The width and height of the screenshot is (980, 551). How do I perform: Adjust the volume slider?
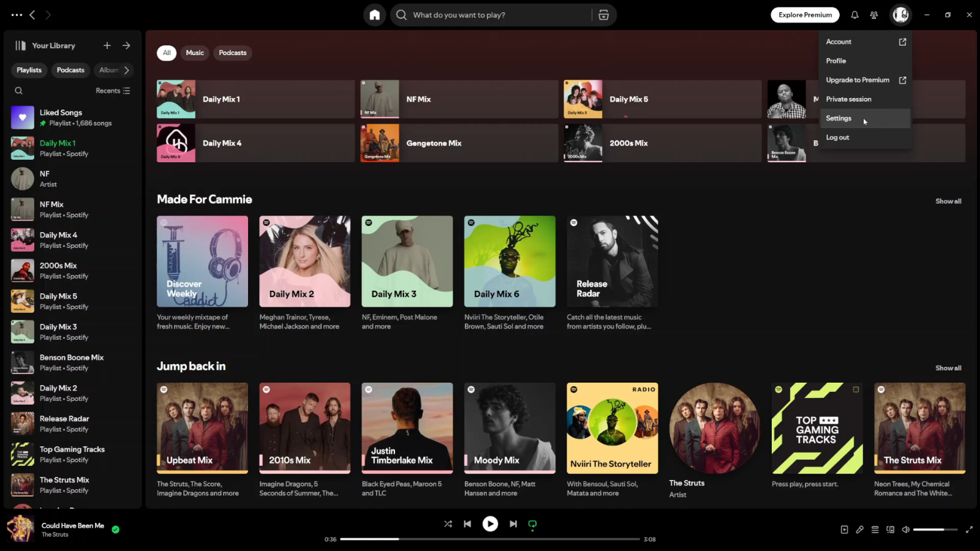935,530
